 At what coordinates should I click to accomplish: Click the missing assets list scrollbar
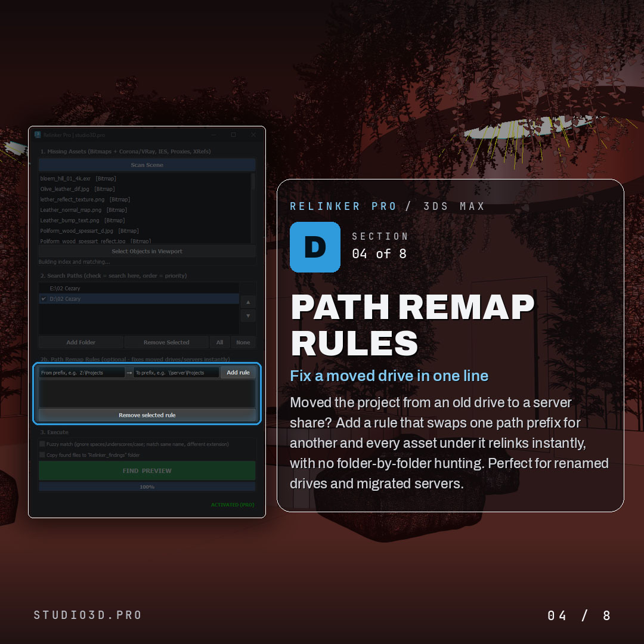[253, 208]
